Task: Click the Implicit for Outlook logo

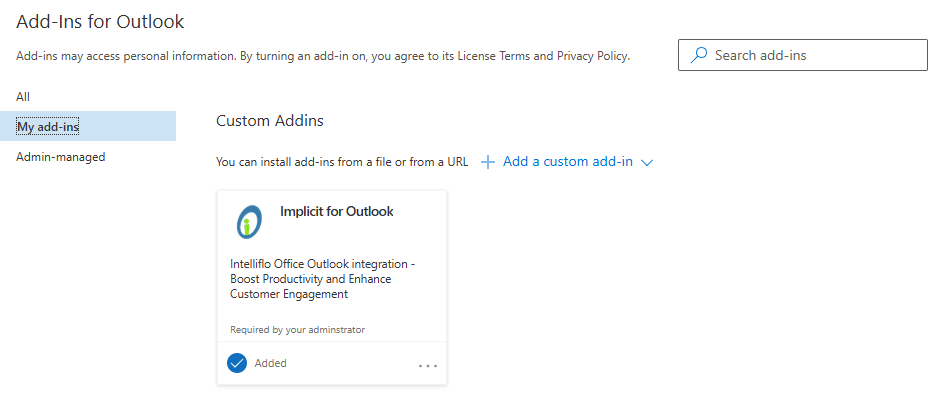Action: click(x=248, y=221)
